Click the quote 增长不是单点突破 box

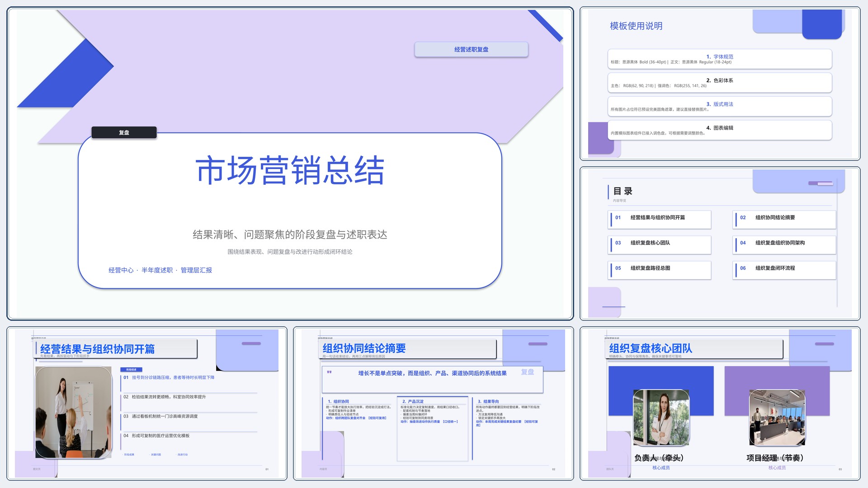[432, 379]
